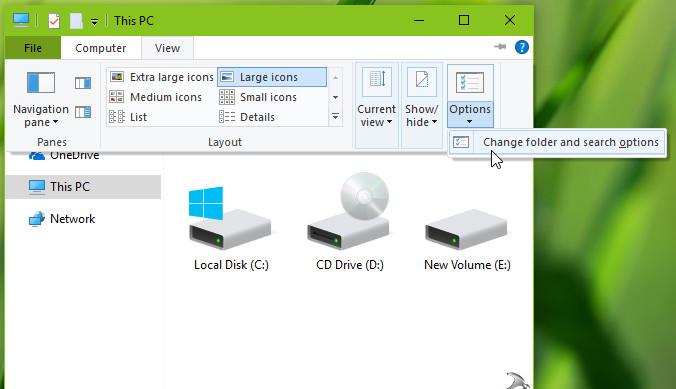Click the CD Drive (D:) label
676x389 pixels.
(x=350, y=265)
